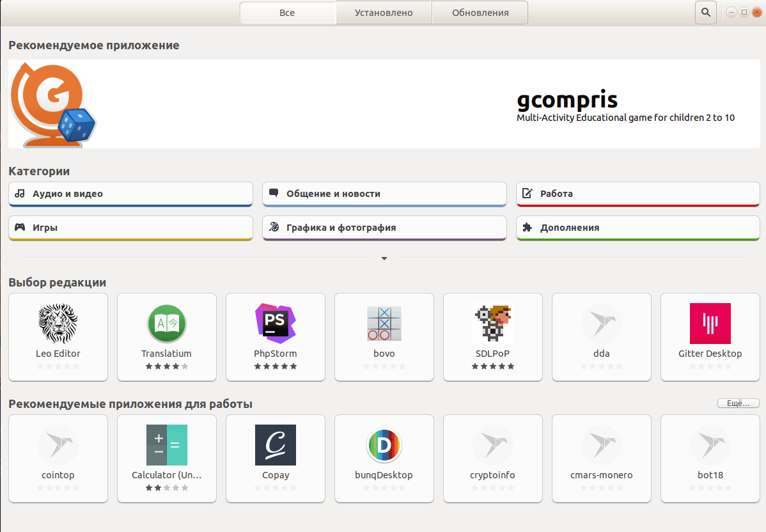Open the bunqDesktop rainbow icon
The image size is (766, 532).
(x=384, y=445)
